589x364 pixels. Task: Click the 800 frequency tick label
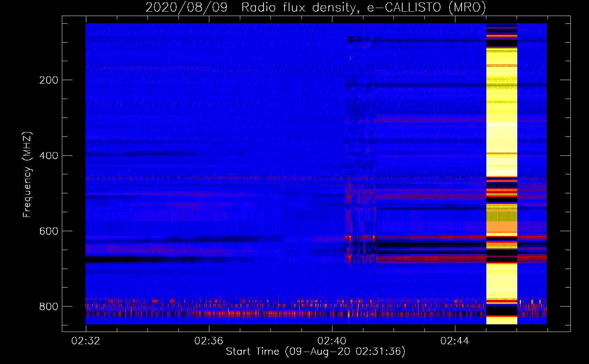pos(49,306)
